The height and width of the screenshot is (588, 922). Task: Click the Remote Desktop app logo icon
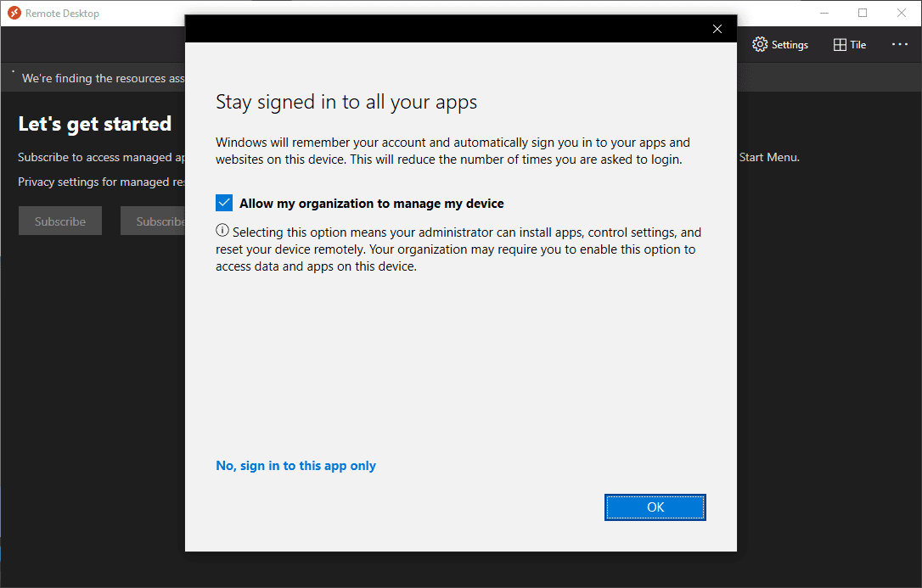tap(14, 13)
